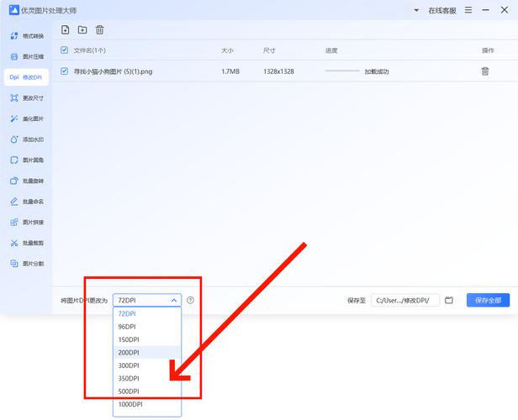Click the 1328x1328 dimension value

click(x=278, y=71)
